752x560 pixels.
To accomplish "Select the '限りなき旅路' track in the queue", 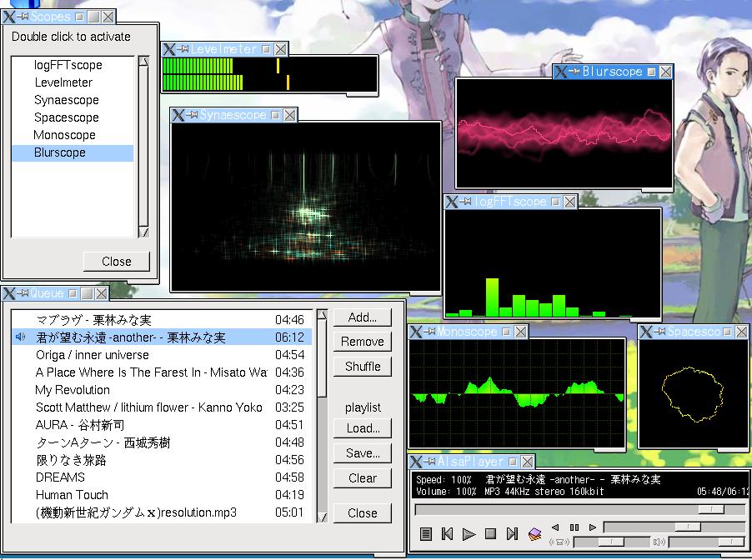I will pyautogui.click(x=162, y=460).
